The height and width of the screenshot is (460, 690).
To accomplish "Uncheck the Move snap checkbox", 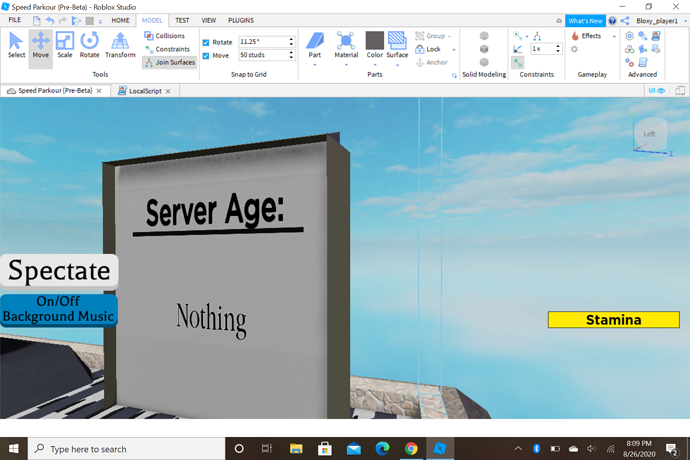I will (x=206, y=55).
